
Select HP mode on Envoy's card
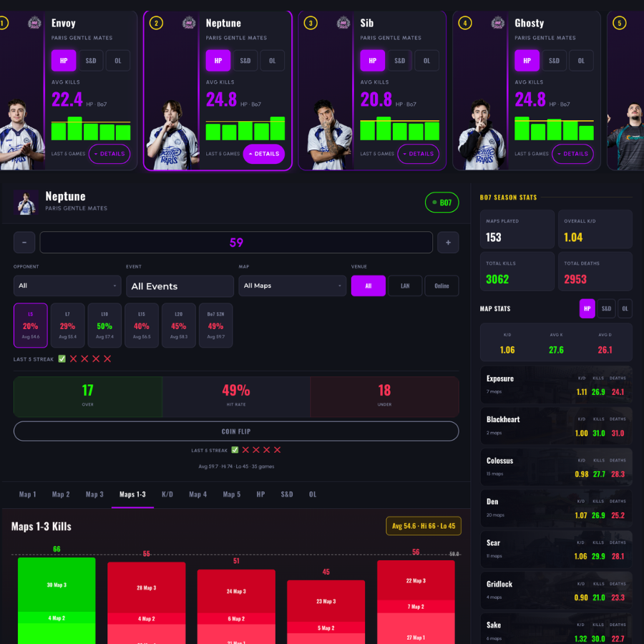pos(63,60)
